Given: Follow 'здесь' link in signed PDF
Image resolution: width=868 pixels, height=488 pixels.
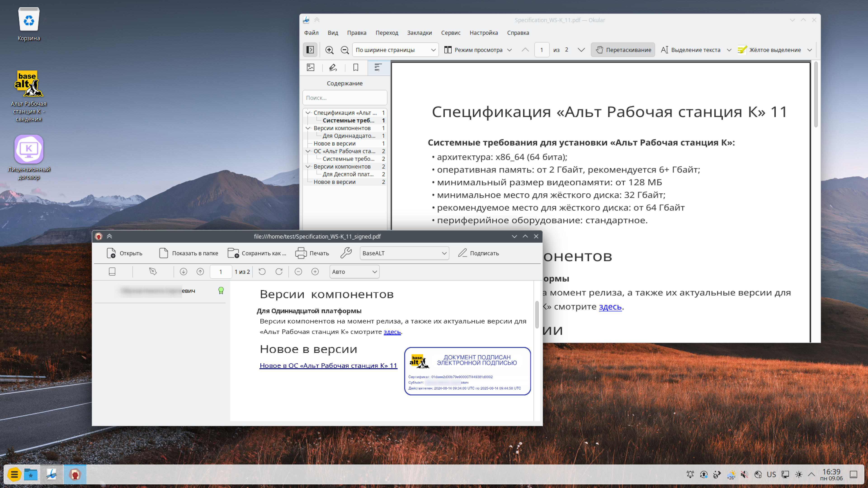Looking at the screenshot, I should click(x=392, y=332).
